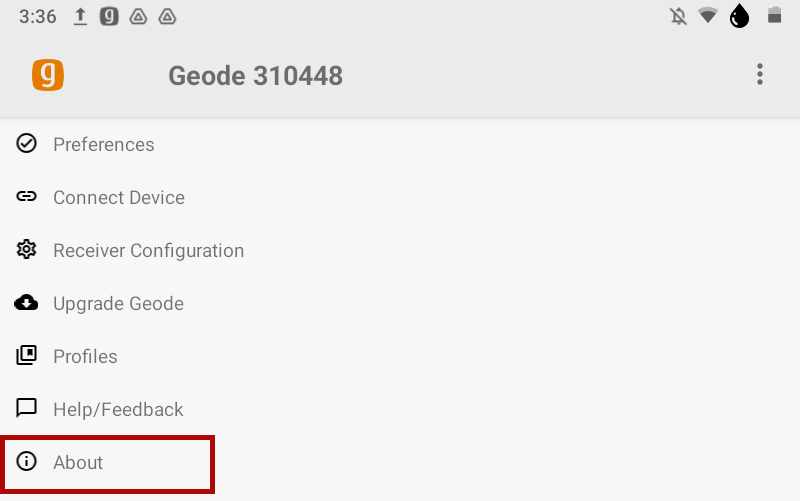Go to Profiles

[85, 357]
